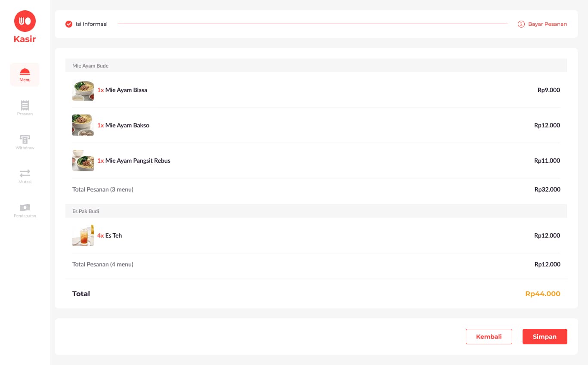
Task: Click the Mie Ayam Bakso thumbnail
Action: click(x=83, y=125)
